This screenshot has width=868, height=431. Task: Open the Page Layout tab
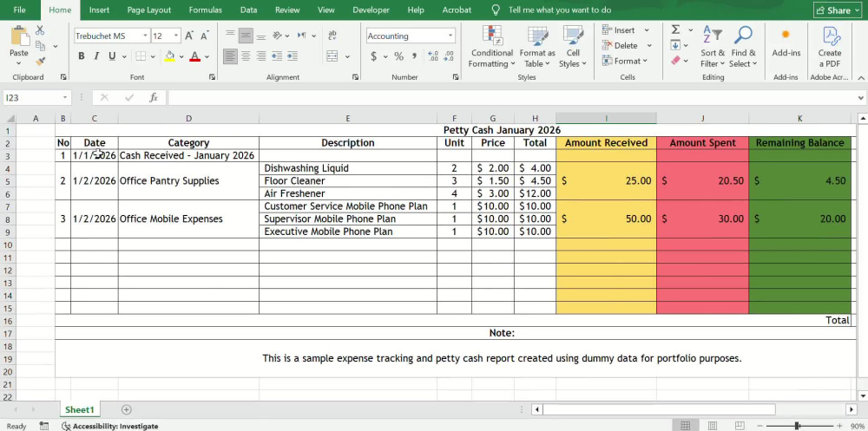point(149,10)
